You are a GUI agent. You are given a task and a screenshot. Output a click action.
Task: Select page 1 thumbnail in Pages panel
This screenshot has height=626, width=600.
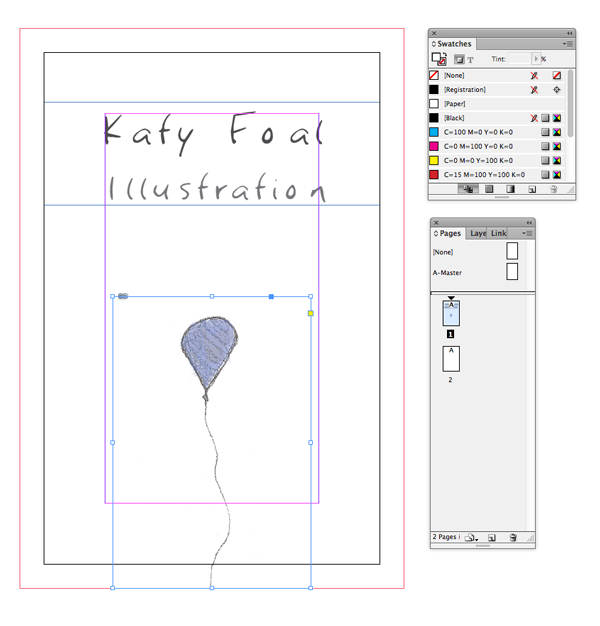click(451, 313)
